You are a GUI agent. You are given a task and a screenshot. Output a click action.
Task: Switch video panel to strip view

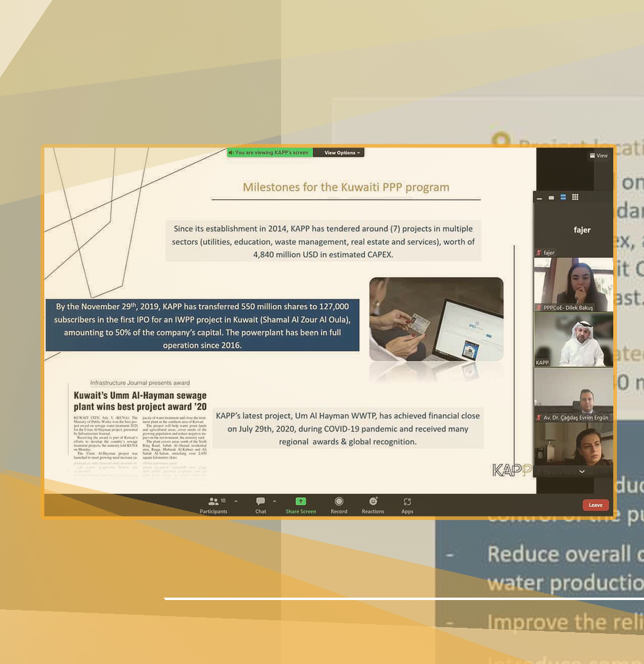(563, 197)
